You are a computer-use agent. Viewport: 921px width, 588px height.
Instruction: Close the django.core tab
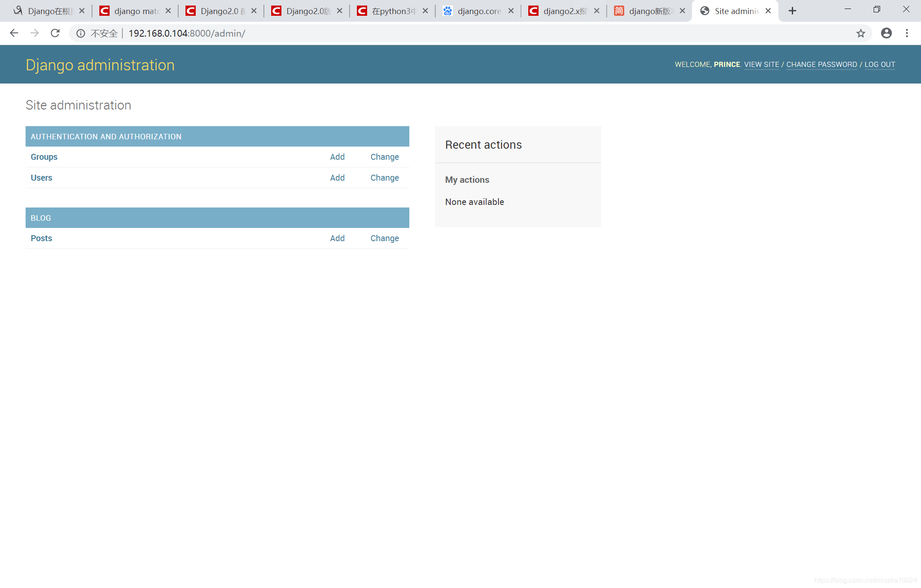pos(511,11)
